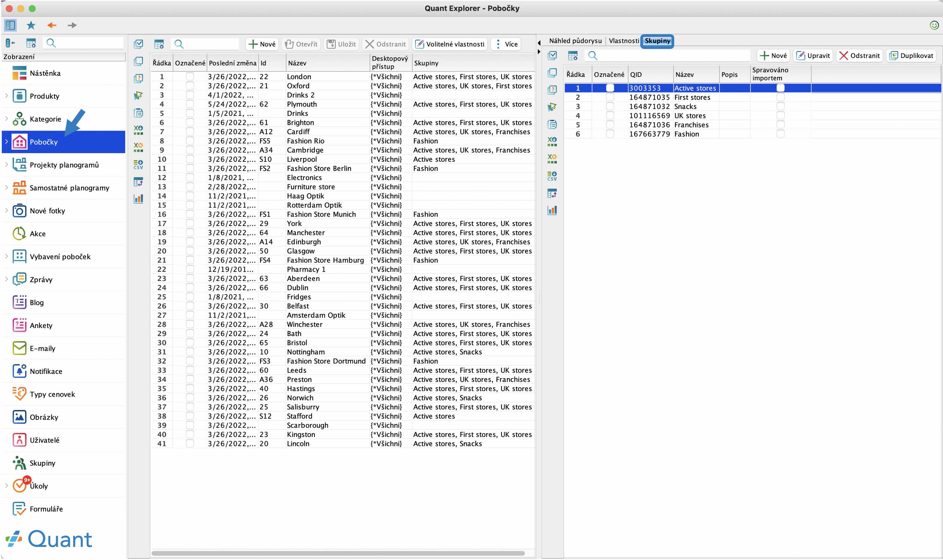
Task: Toggle Spravováno importem for Franchises group
Action: point(780,125)
